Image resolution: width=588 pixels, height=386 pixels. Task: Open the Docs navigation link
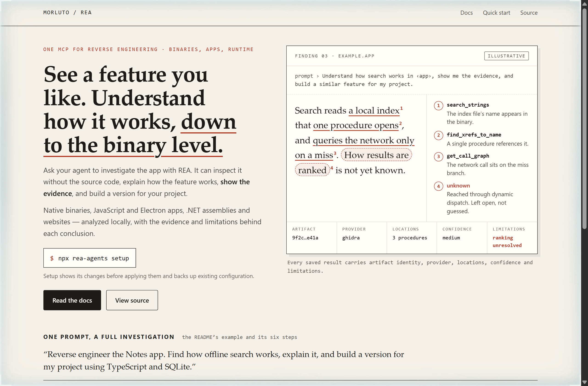tap(466, 13)
